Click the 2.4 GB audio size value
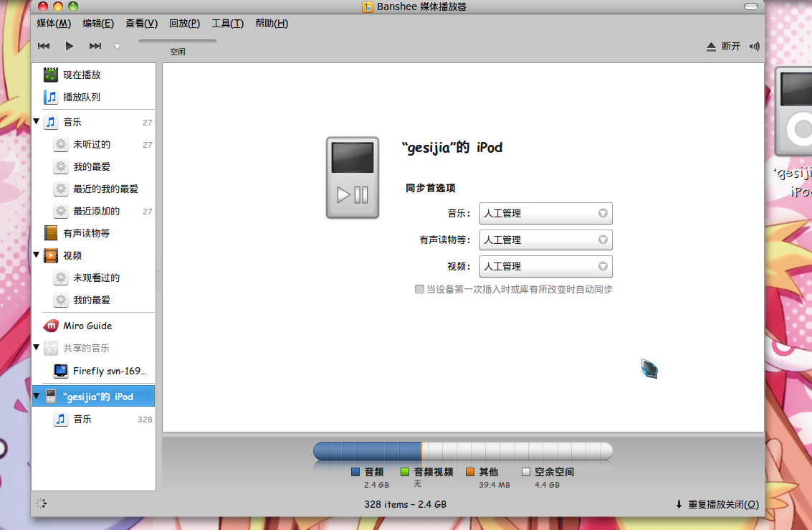This screenshot has height=530, width=812. click(376, 485)
